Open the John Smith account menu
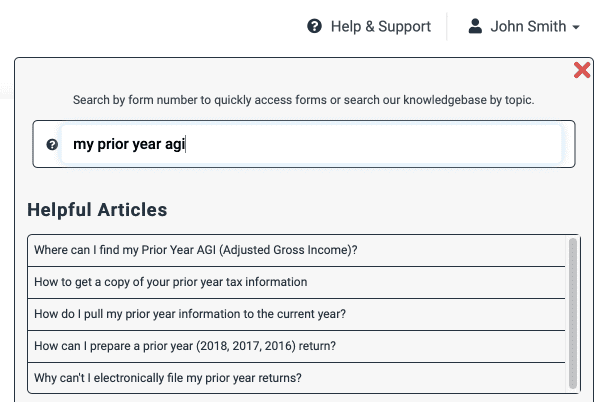 (524, 26)
